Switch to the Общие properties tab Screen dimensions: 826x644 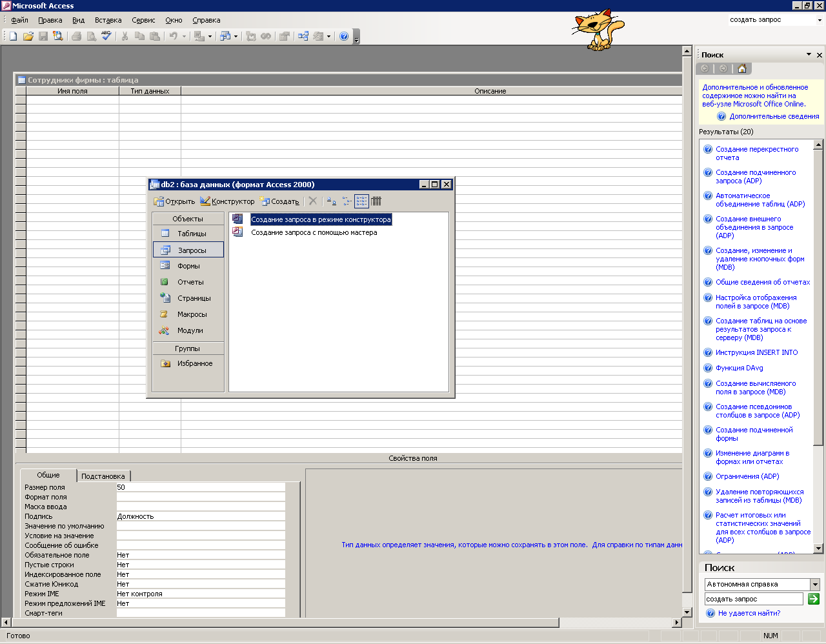48,475
